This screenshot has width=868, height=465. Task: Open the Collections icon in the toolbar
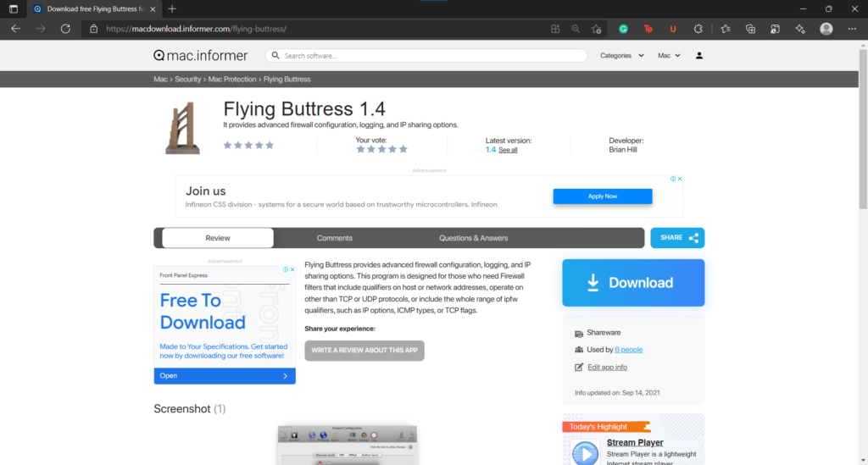[751, 29]
